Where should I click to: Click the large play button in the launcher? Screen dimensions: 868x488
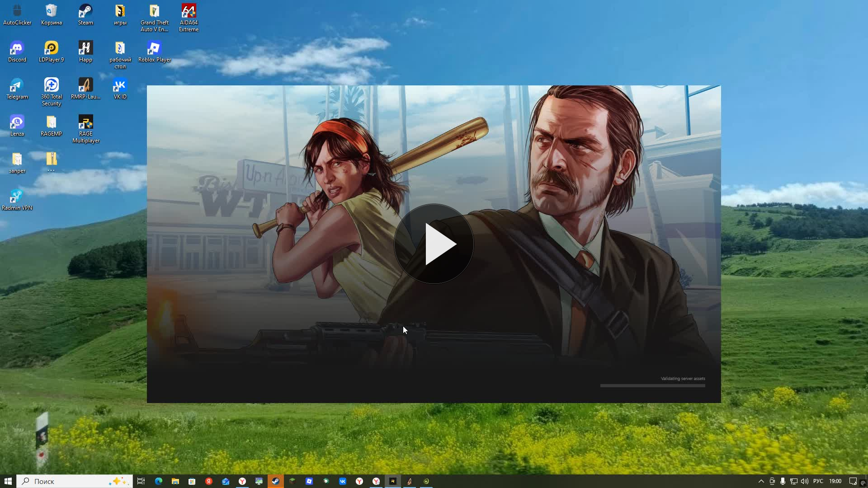[434, 244]
